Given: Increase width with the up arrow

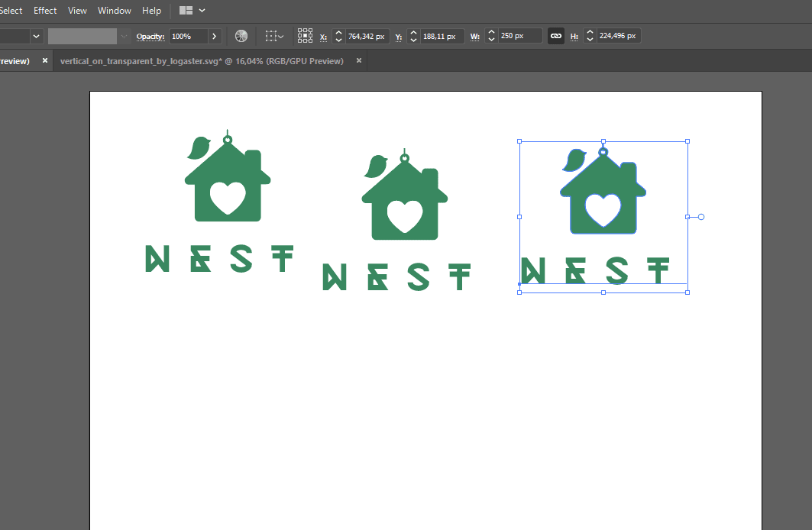Looking at the screenshot, I should pos(491,32).
